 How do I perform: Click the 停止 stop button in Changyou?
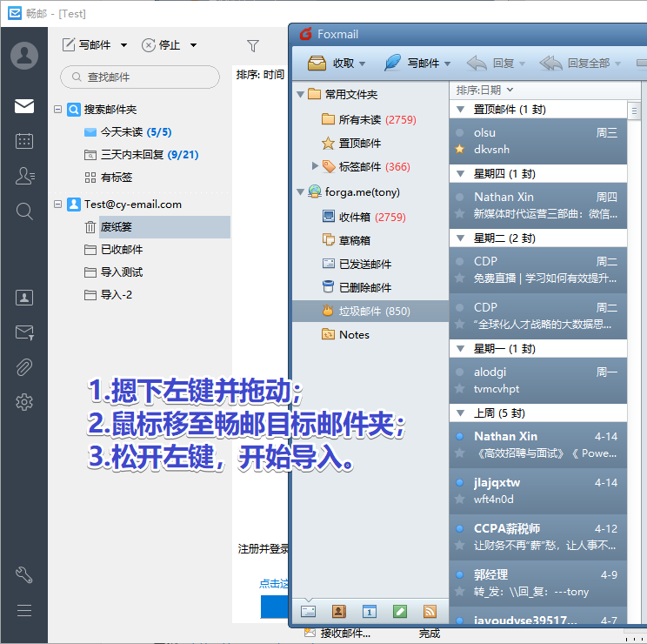point(161,44)
